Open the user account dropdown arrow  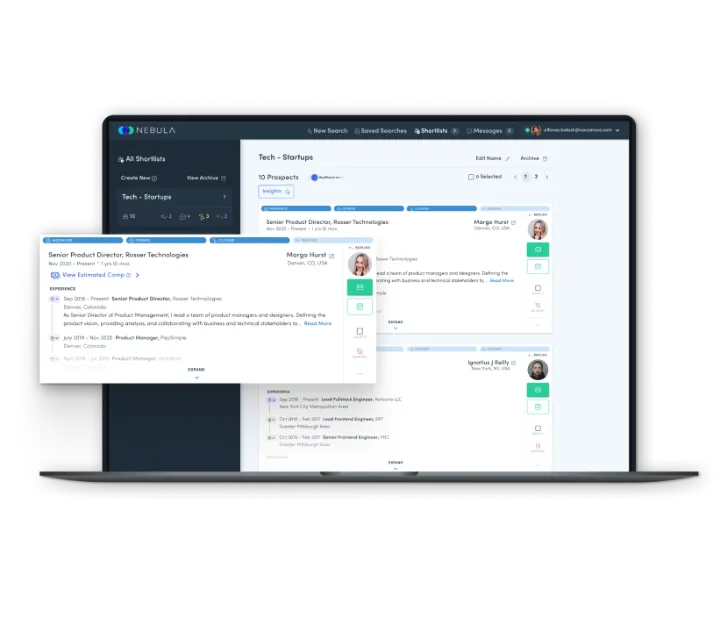618,130
